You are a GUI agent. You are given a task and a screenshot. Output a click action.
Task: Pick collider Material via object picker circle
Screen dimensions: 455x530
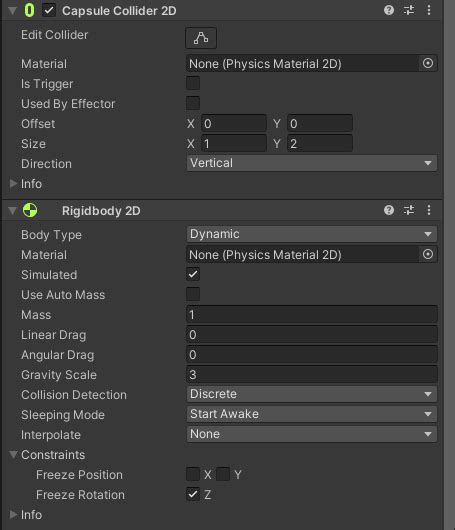click(x=428, y=63)
